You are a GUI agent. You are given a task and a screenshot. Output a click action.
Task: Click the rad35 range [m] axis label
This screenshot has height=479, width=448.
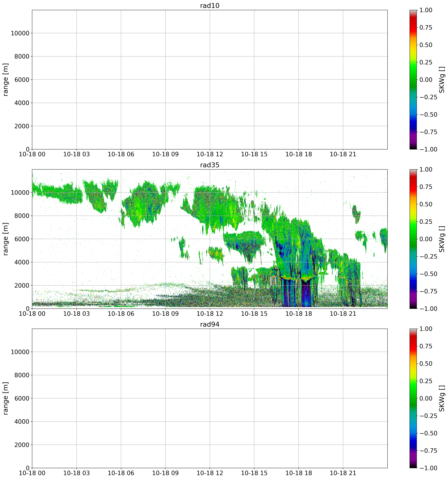click(x=6, y=239)
